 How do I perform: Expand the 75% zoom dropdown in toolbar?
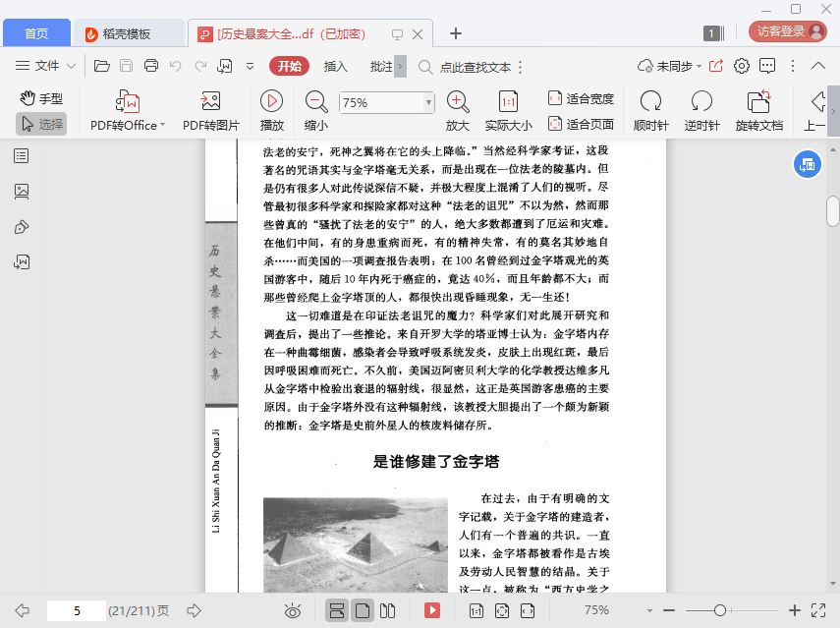428,103
